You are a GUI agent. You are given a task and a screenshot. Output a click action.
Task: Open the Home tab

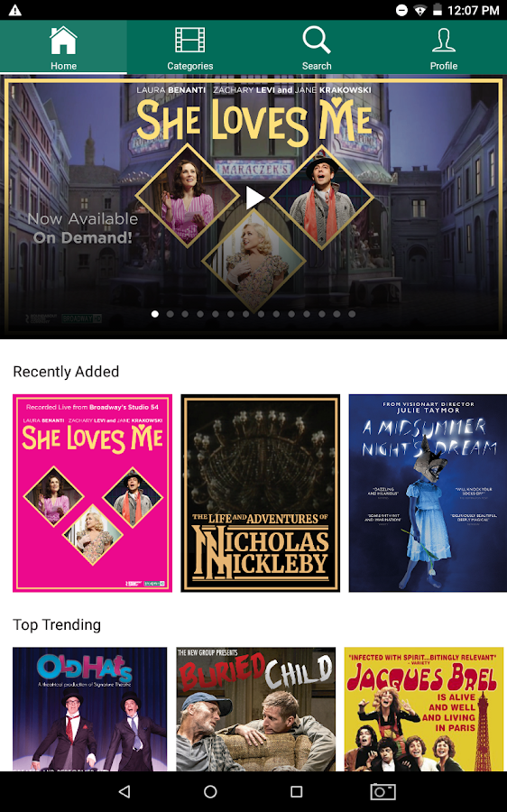click(63, 48)
